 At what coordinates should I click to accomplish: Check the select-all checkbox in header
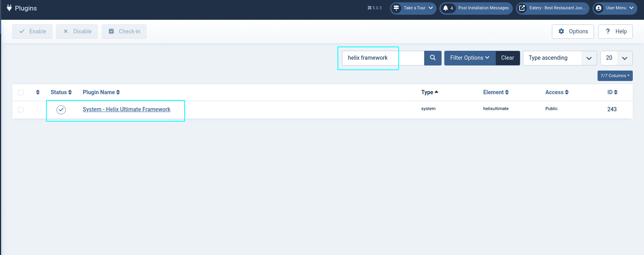[x=21, y=92]
